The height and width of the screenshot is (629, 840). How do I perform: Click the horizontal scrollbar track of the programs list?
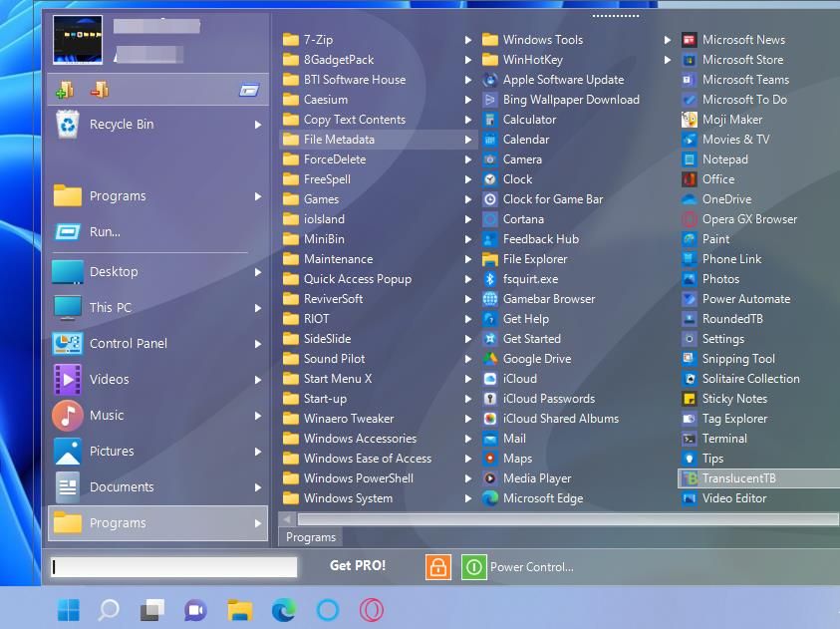coord(568,519)
